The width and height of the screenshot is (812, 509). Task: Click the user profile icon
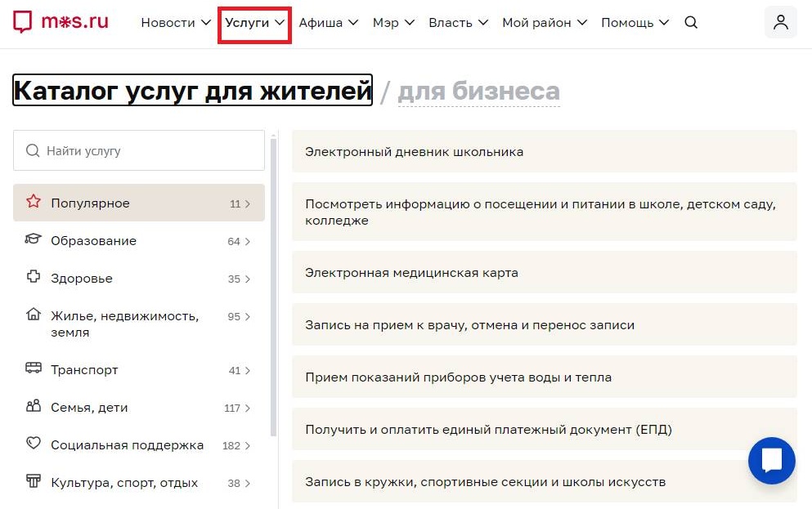[780, 22]
